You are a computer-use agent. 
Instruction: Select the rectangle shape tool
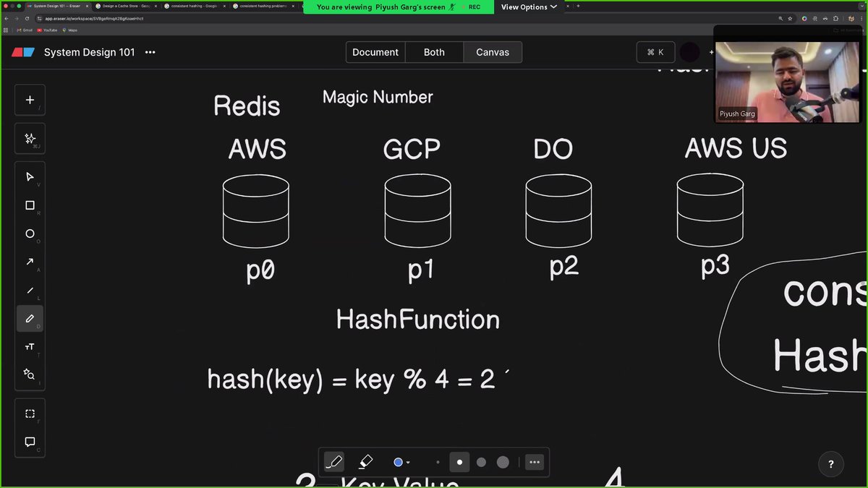click(x=30, y=205)
